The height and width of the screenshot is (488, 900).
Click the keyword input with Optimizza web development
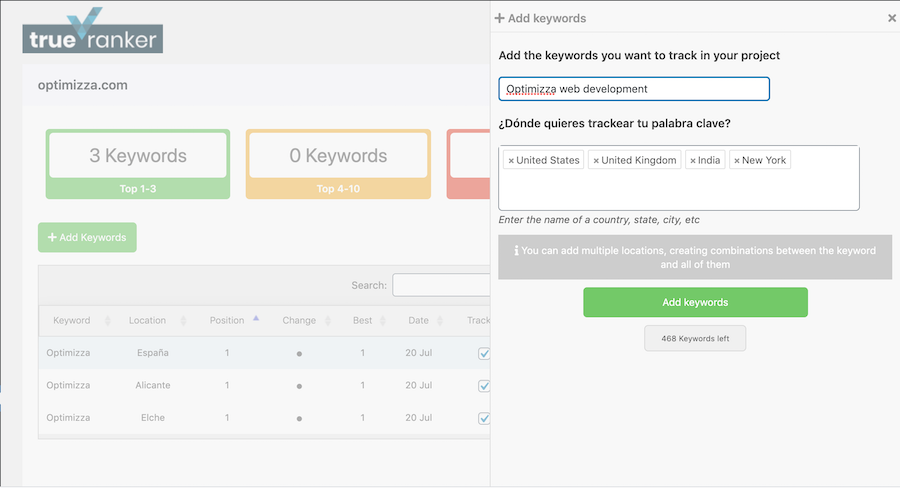point(634,89)
